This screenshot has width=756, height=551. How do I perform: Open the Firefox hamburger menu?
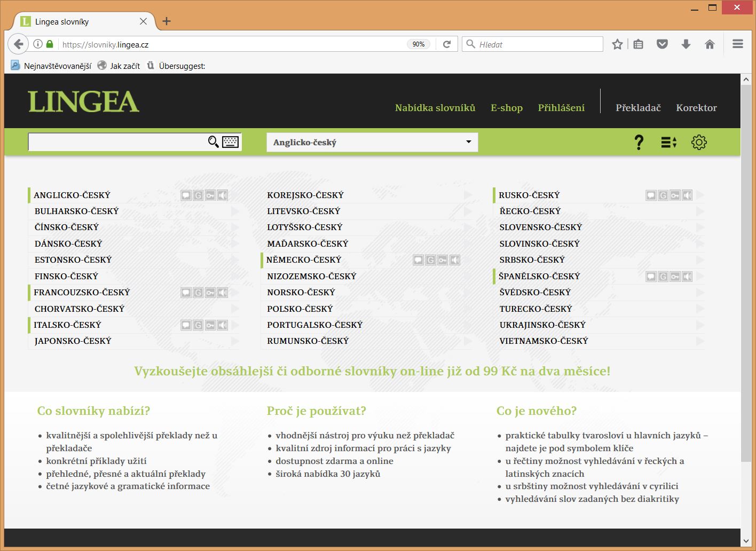738,44
